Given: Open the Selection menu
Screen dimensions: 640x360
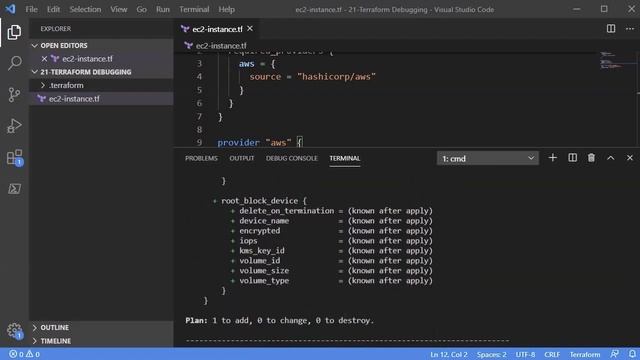Looking at the screenshot, I should 85,9.
